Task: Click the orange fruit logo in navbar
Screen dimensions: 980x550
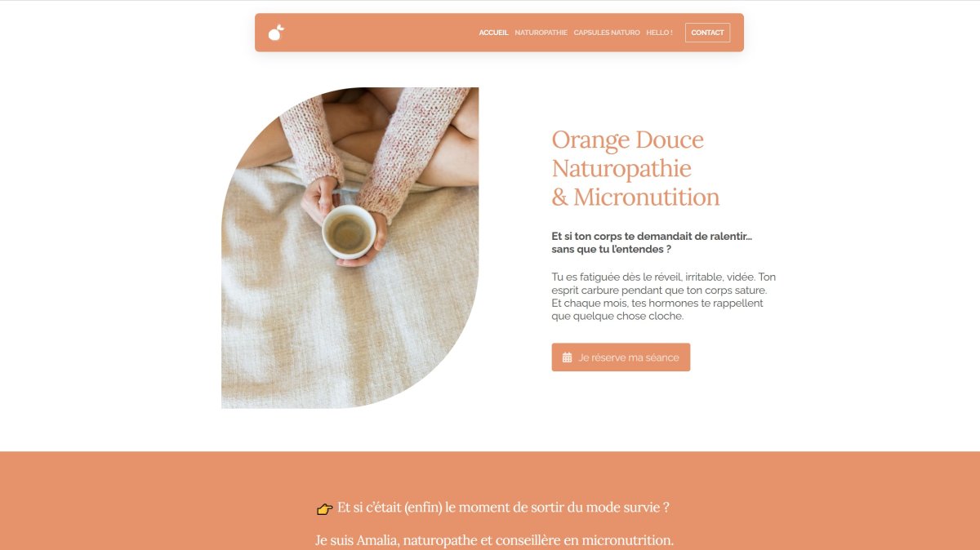Action: pyautogui.click(x=276, y=33)
